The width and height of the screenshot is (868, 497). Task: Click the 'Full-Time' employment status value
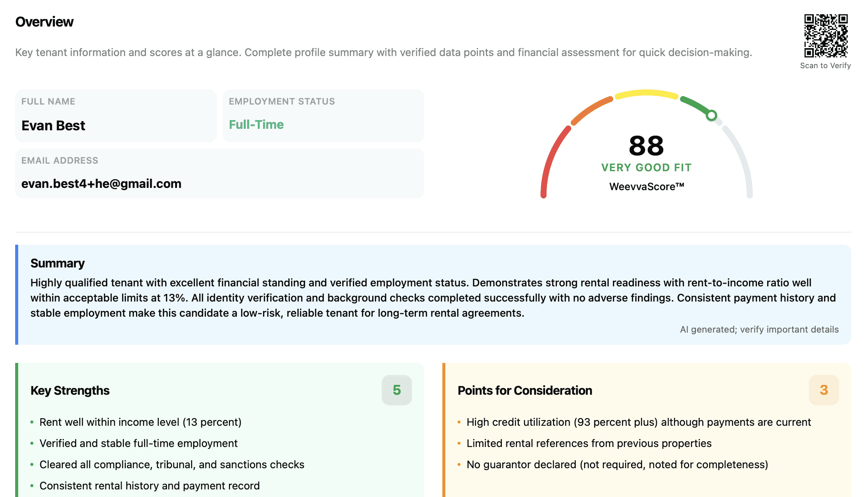coord(256,125)
